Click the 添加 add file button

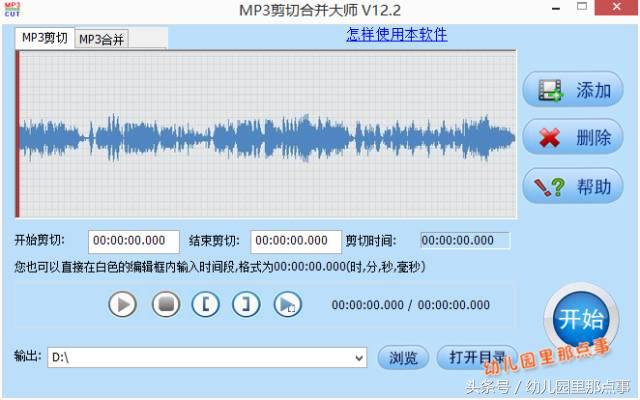pyautogui.click(x=573, y=89)
